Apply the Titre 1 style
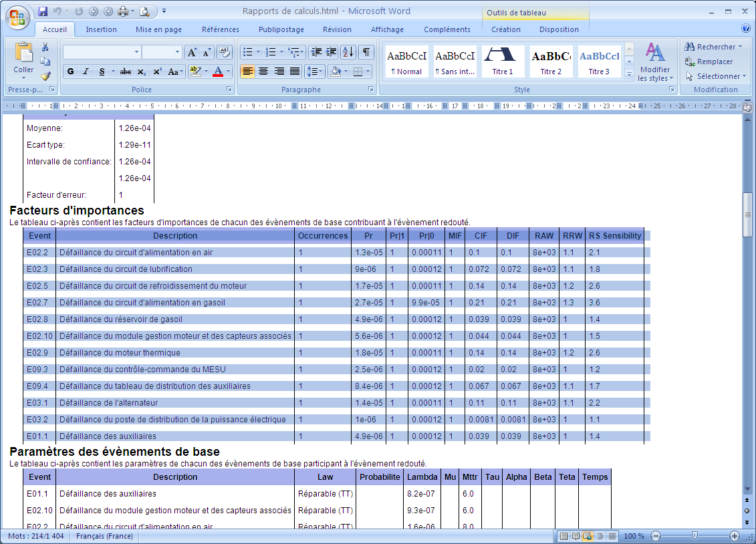The height and width of the screenshot is (544, 756). click(503, 61)
